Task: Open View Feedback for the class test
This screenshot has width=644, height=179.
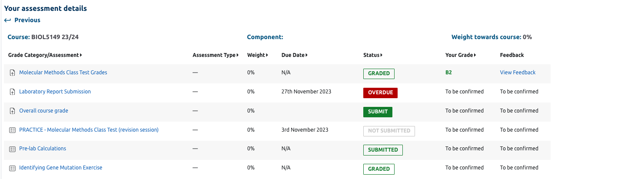Action: (x=518, y=73)
